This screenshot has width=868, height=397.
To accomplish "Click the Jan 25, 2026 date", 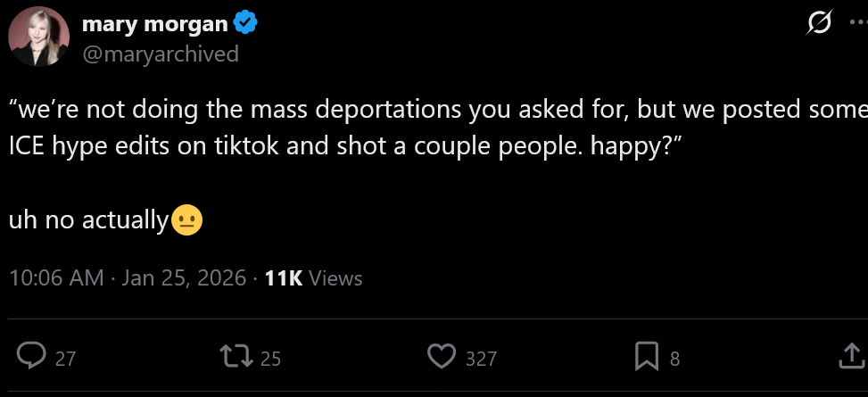I will (184, 277).
